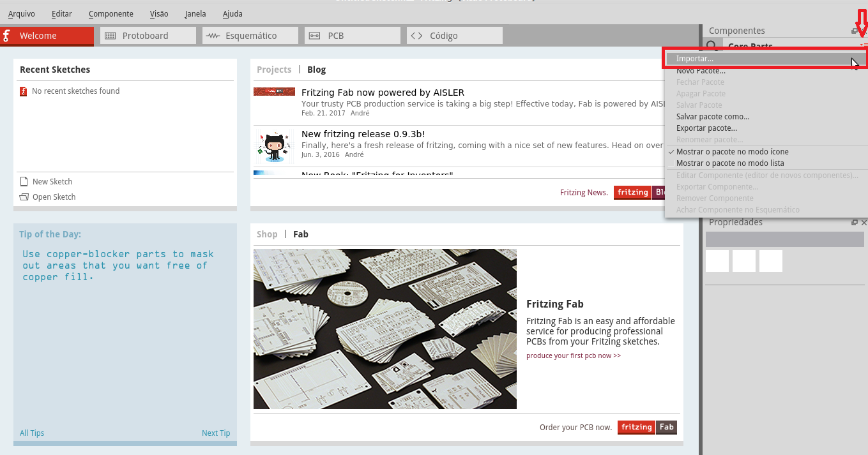Toggle Mostrar o pacote no modo lista

click(x=765, y=163)
